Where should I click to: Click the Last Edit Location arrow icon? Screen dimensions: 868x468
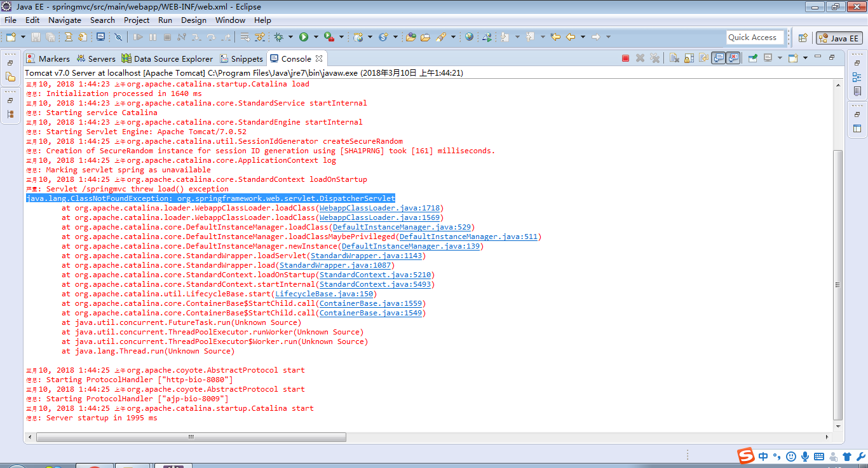[x=555, y=38]
